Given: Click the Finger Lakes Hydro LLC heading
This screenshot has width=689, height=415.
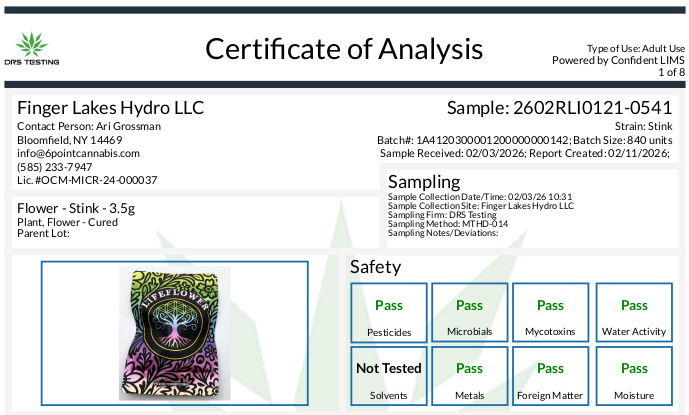Looking at the screenshot, I should (x=111, y=107).
